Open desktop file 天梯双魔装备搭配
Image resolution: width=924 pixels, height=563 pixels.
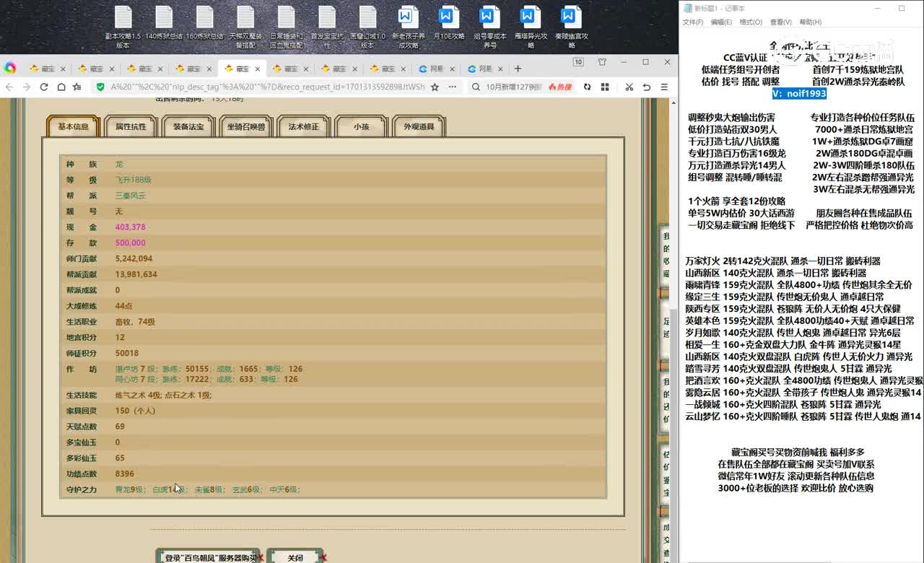click(x=245, y=27)
